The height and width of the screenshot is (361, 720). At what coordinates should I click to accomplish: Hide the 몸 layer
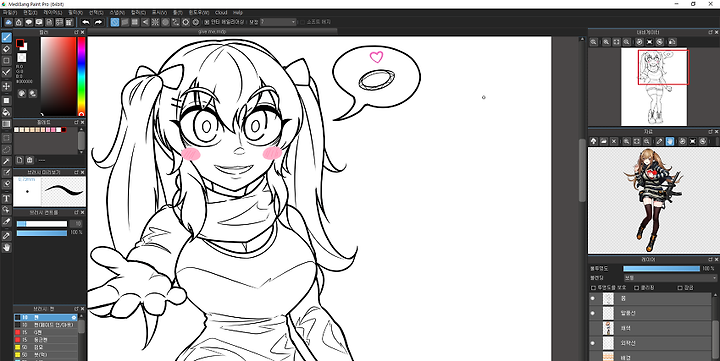coord(592,299)
